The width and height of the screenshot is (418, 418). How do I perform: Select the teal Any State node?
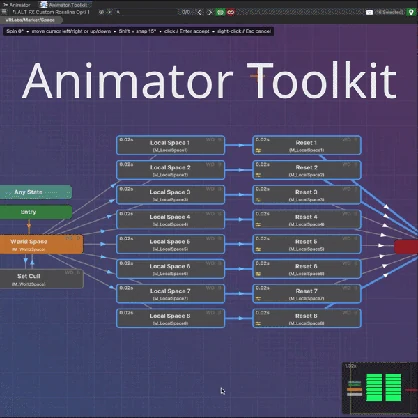pos(35,192)
